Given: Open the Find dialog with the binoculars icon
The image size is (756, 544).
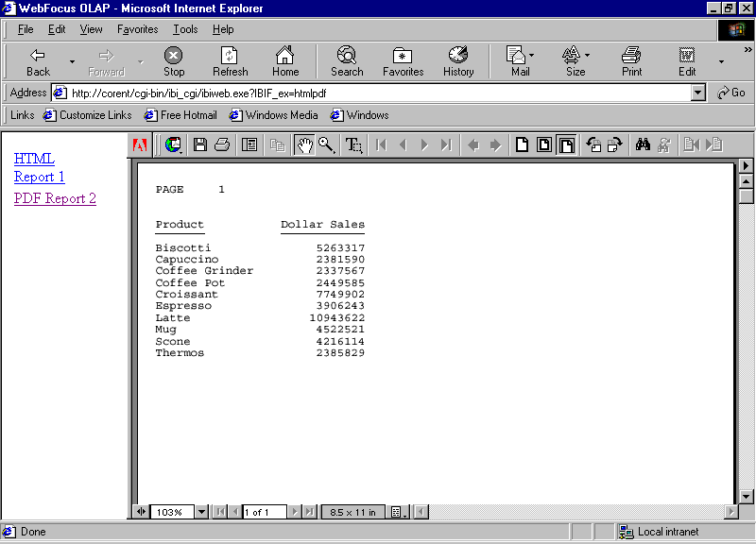Looking at the screenshot, I should pyautogui.click(x=642, y=144).
